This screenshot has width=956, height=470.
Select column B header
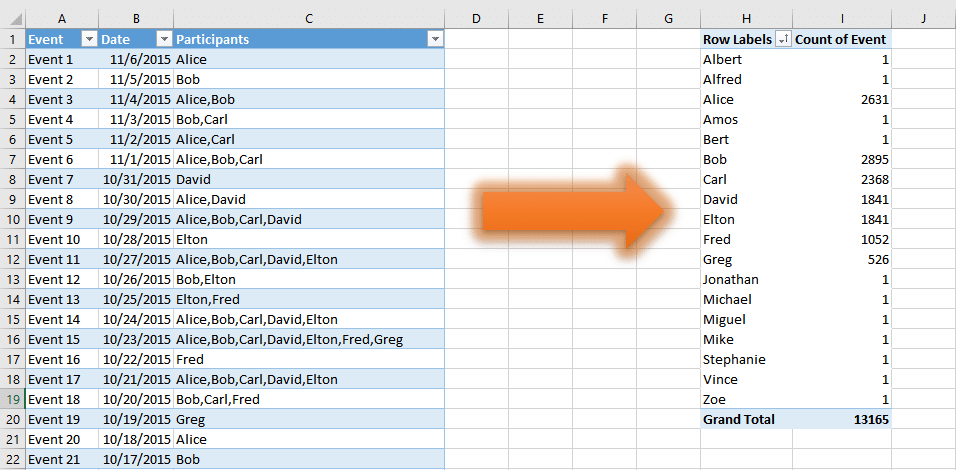136,19
